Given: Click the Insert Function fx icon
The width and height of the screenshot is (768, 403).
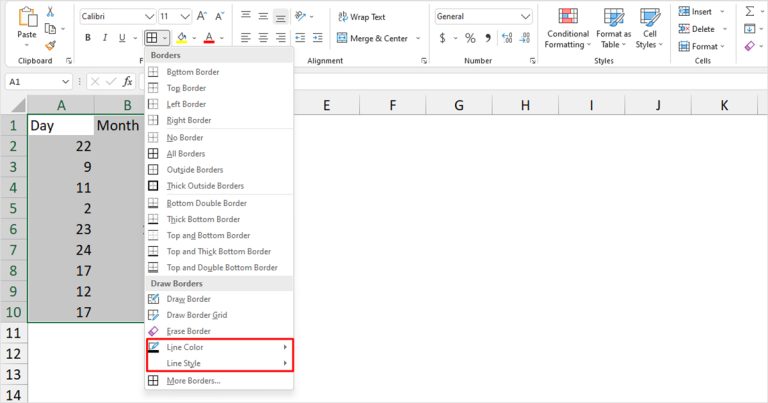Looking at the screenshot, I should 127,81.
